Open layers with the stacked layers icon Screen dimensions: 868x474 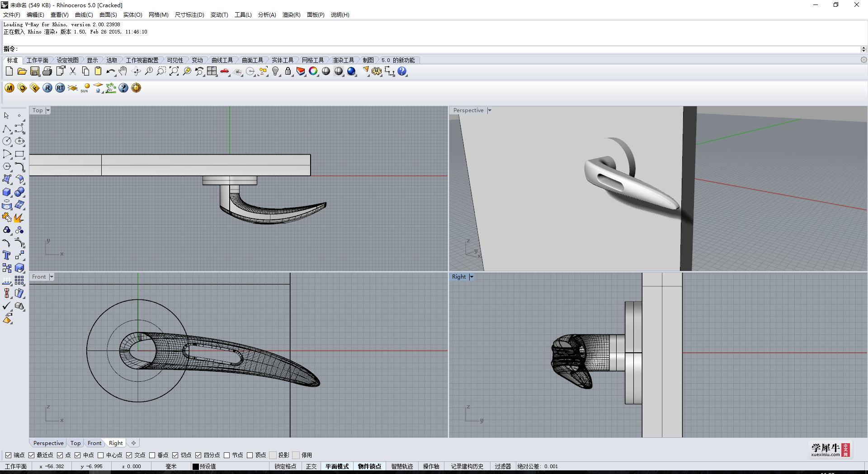(301, 71)
